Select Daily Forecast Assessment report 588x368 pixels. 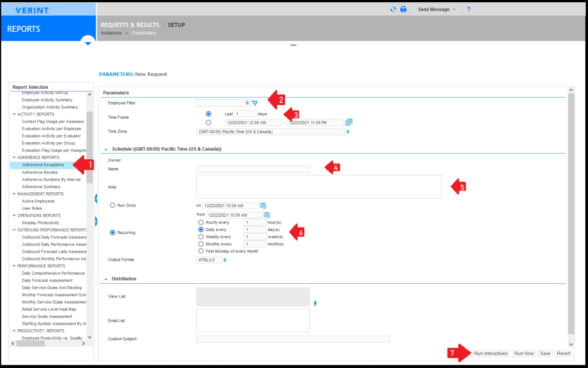pos(47,280)
